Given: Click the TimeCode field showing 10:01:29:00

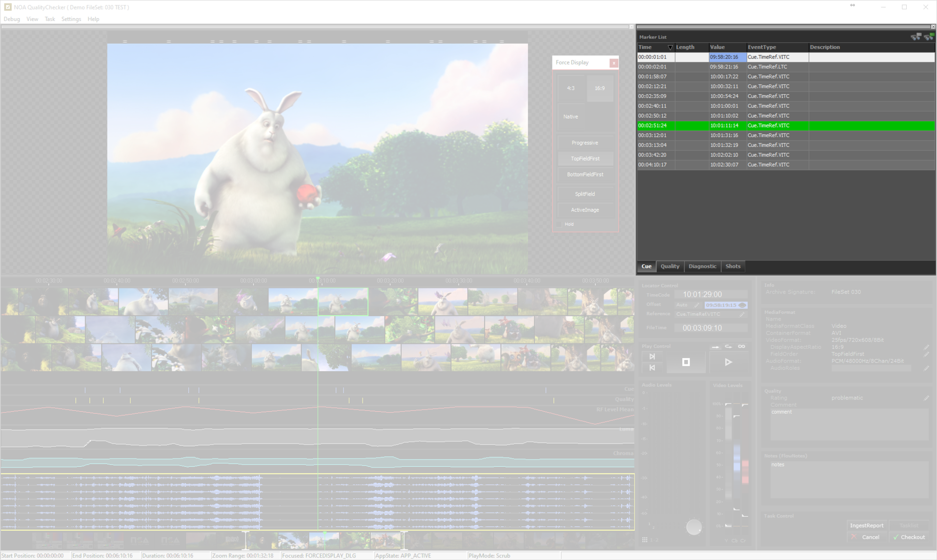Looking at the screenshot, I should point(711,294).
